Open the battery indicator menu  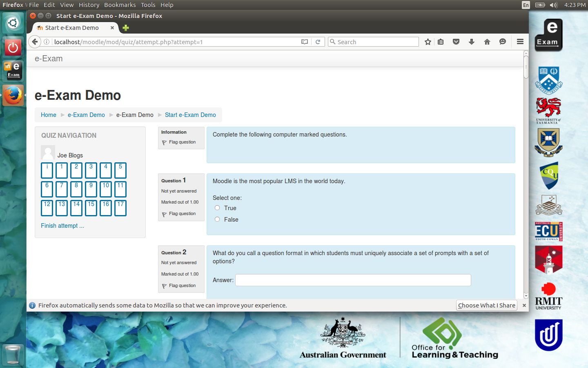(540, 5)
